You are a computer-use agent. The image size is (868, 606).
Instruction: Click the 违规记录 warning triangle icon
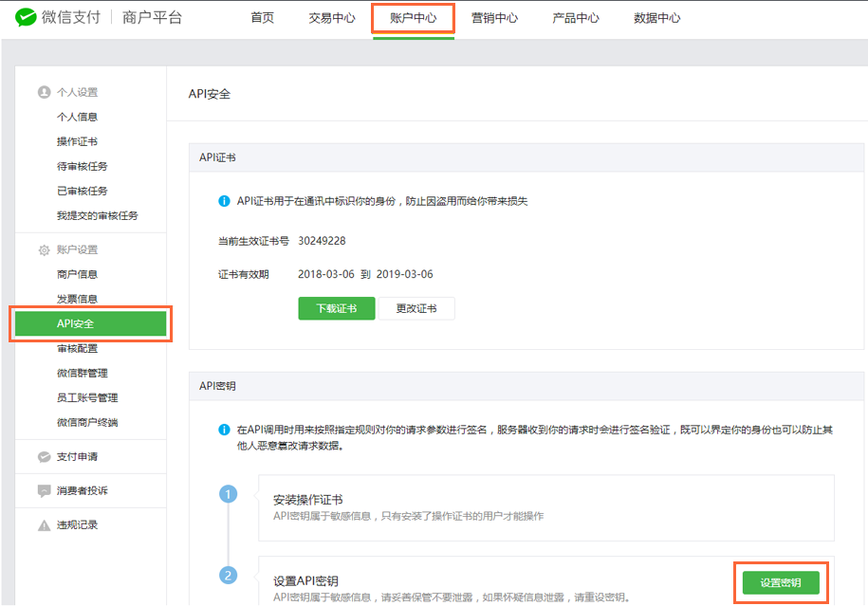pyautogui.click(x=44, y=525)
